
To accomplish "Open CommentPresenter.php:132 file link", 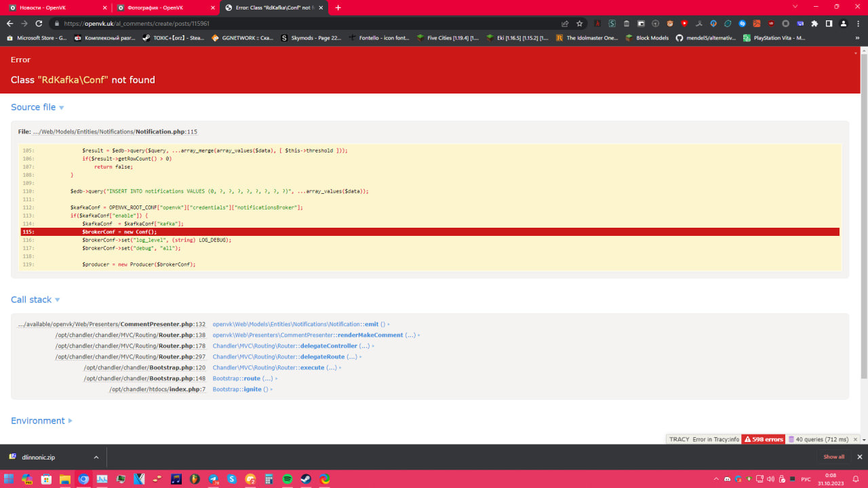I will click(162, 324).
